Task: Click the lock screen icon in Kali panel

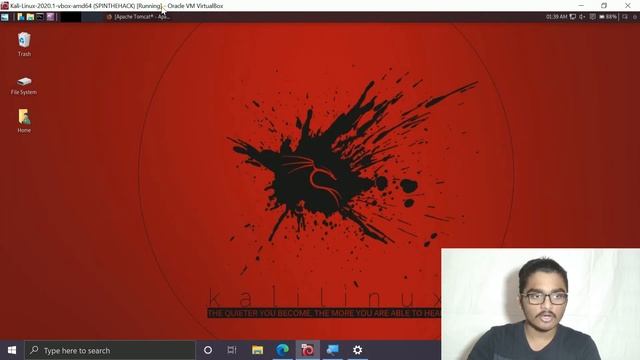Action: pos(625,17)
